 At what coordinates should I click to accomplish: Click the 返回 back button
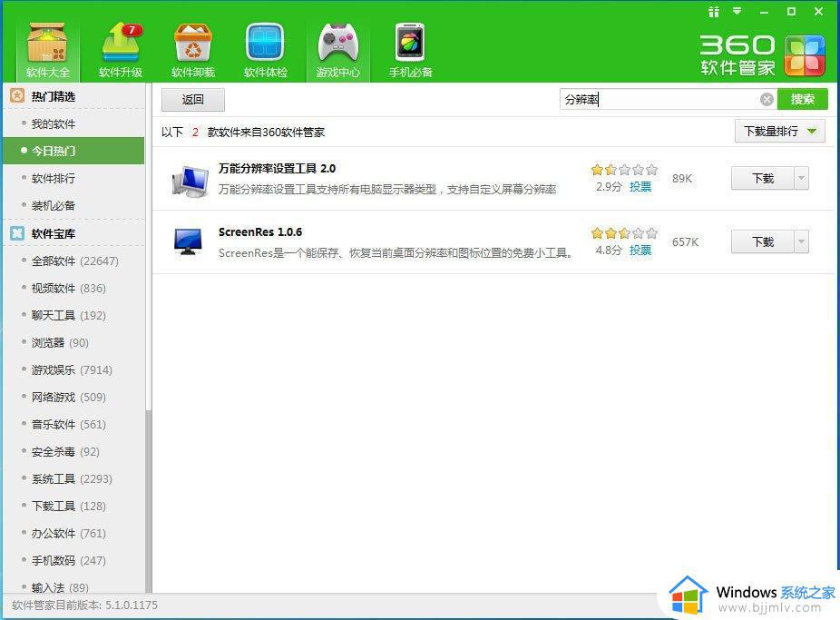click(193, 100)
